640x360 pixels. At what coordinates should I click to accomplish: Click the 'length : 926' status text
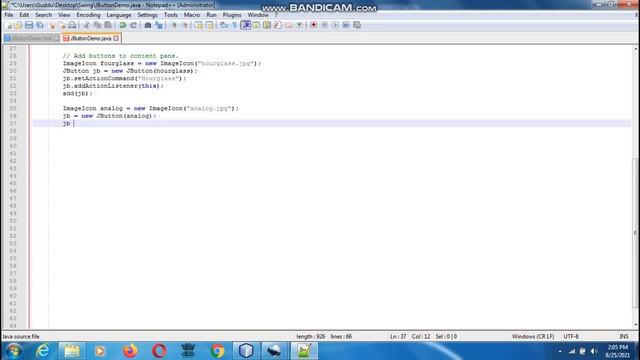coord(311,336)
